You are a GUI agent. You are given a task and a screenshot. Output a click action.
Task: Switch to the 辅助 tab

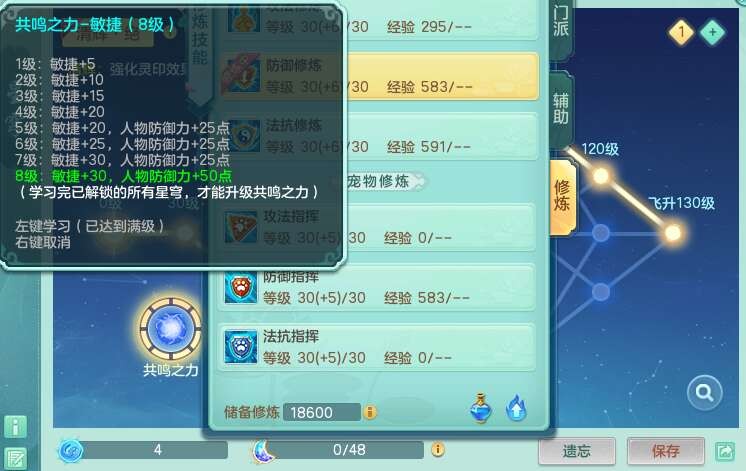tap(561, 108)
